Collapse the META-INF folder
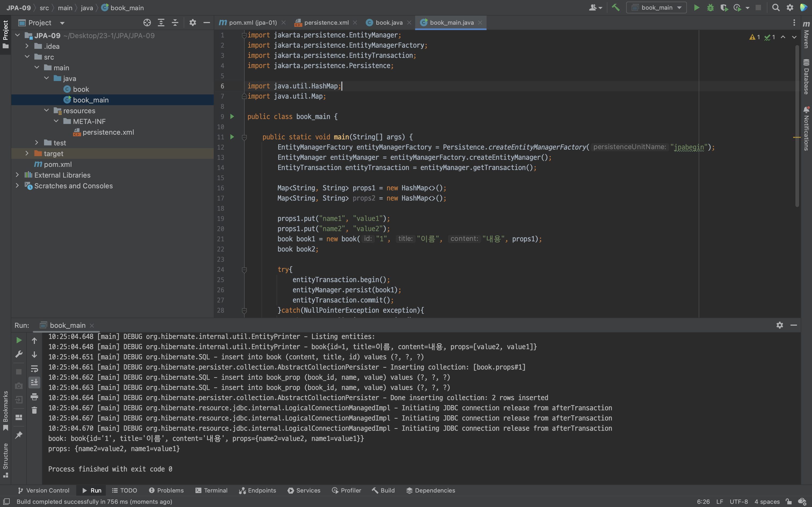 point(56,121)
